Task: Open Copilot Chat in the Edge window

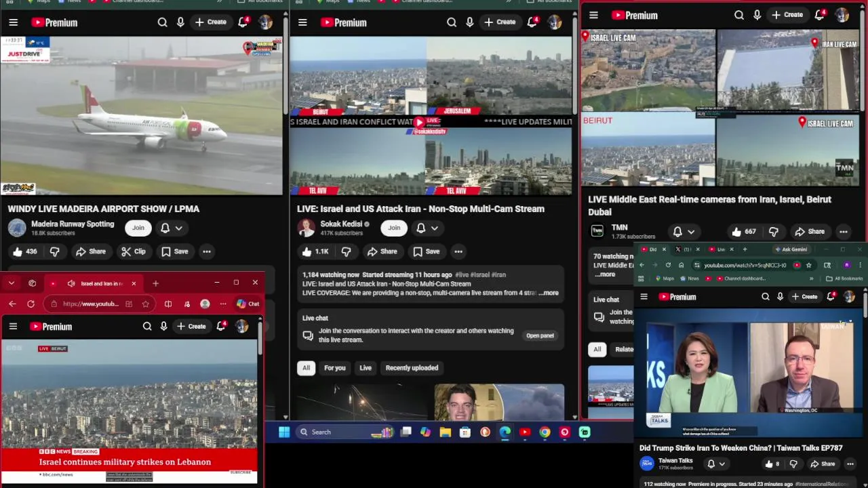Action: [248, 304]
